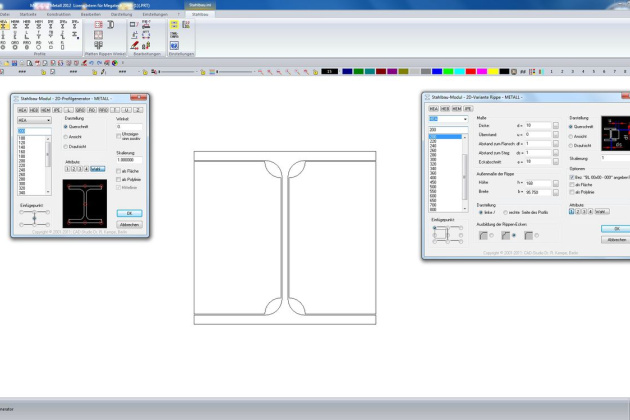Image resolution: width=630 pixels, height=420 pixels.
Task: Select the Ansicht radio in Profilgenerator dialog
Action: coord(67,137)
